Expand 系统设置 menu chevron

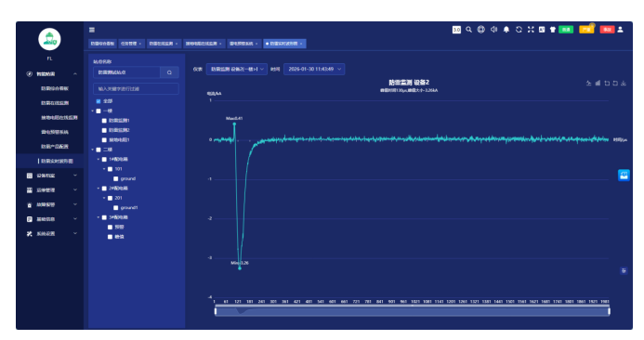(75, 233)
